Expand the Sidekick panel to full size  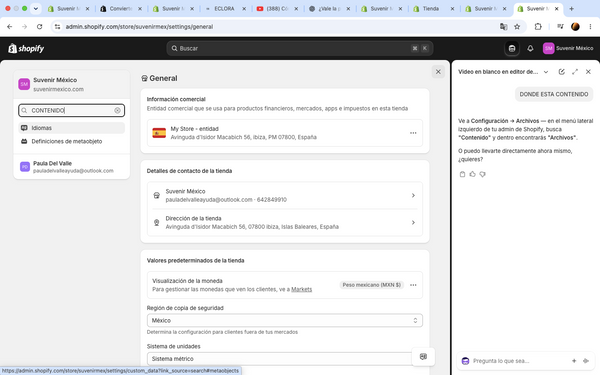(575, 72)
